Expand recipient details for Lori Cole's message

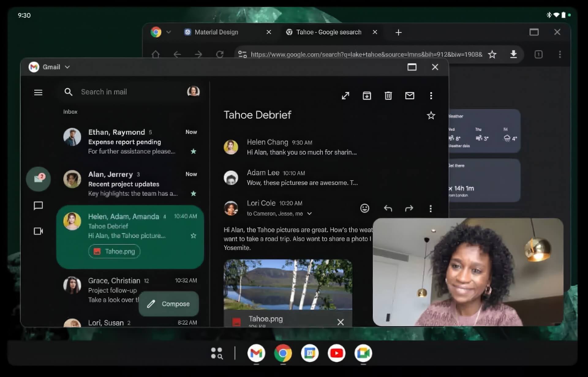pos(309,214)
